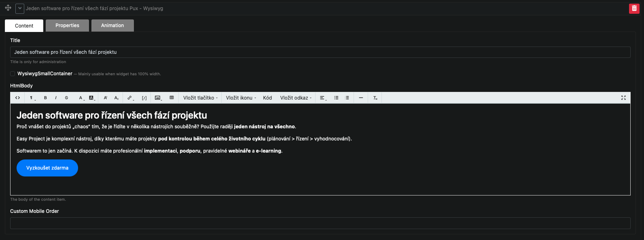
Task: Focus the Custom Mobile Order field
Action: click(320, 223)
